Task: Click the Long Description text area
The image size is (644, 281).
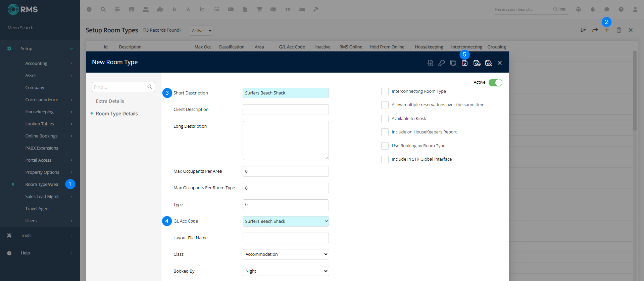Action: tap(286, 140)
